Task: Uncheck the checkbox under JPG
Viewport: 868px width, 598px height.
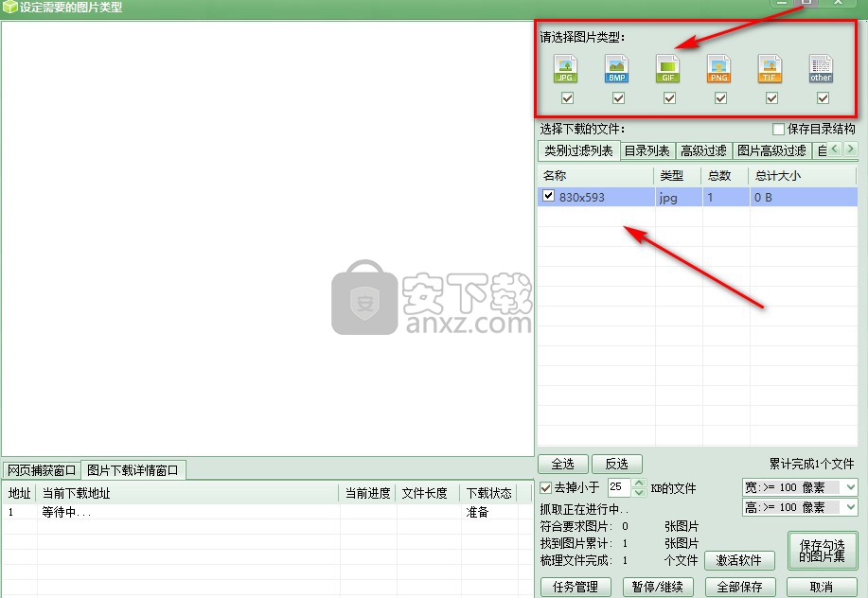Action: (x=567, y=97)
